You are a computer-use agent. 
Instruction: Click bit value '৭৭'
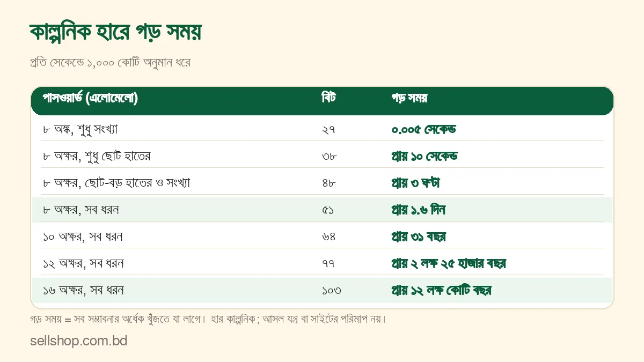click(x=328, y=263)
